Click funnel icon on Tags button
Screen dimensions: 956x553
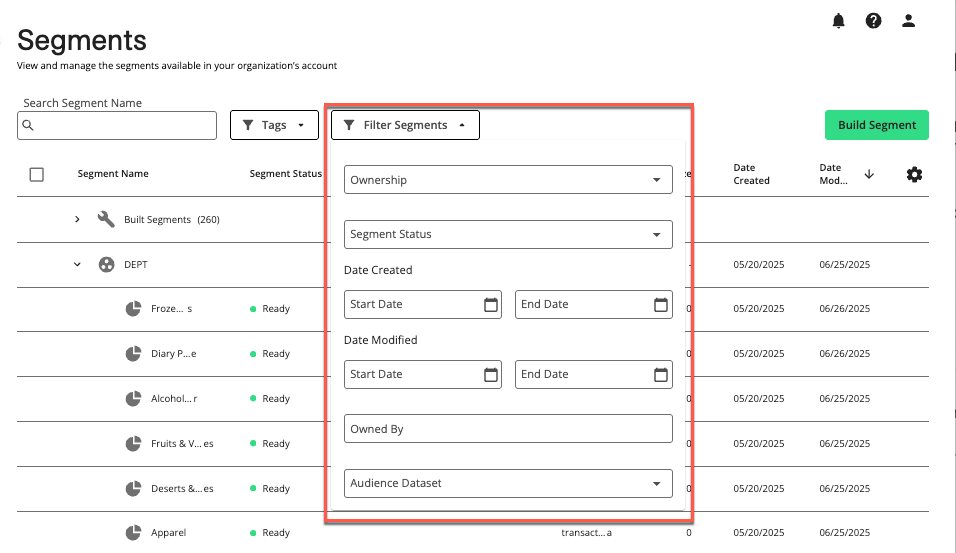coord(248,125)
